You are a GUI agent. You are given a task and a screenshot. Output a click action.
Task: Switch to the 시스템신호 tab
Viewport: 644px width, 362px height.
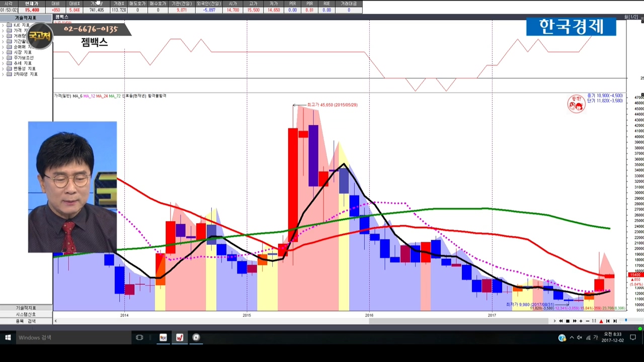(26, 314)
